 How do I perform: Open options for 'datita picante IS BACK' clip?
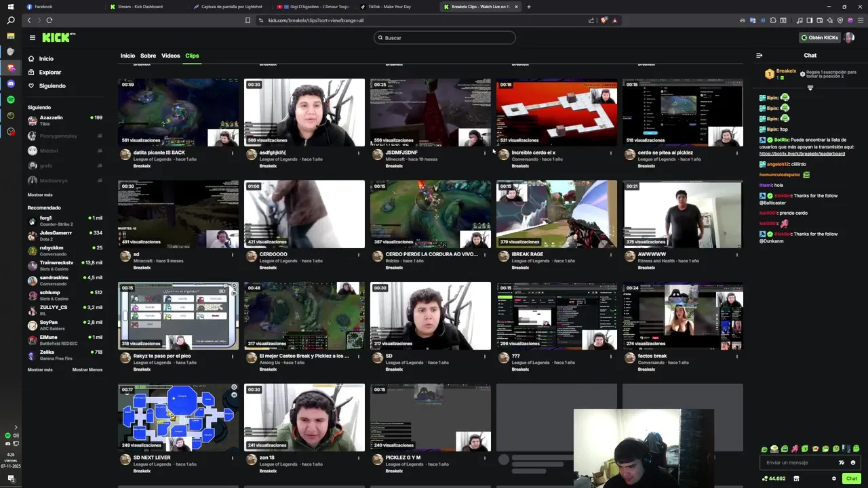[233, 152]
